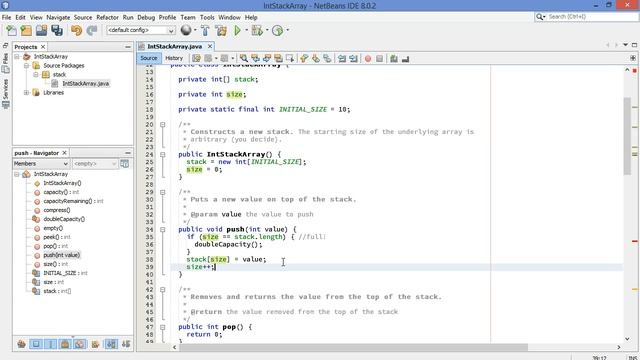Click Find Previous Occurrence icon in editor toolbar
640x360 pixels.
coord(255,59)
